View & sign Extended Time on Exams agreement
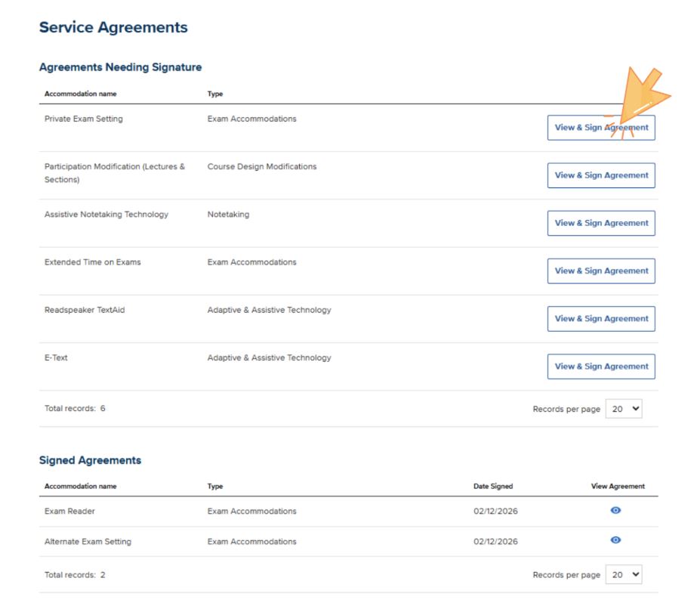This screenshot has height=612, width=700. tap(601, 271)
